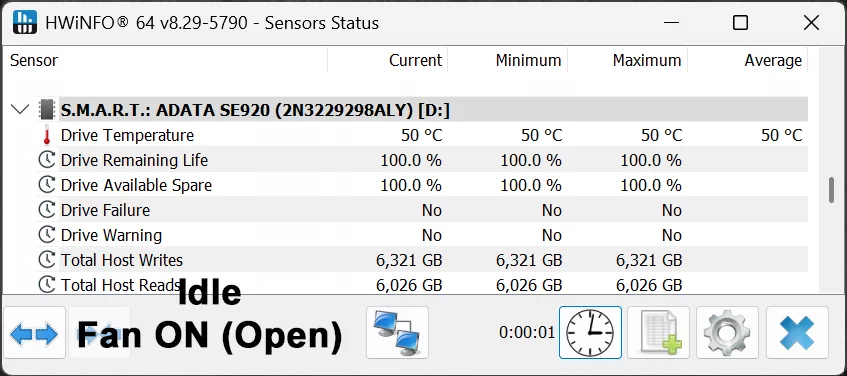Click the Average column header
The width and height of the screenshot is (847, 376).
coord(773,60)
